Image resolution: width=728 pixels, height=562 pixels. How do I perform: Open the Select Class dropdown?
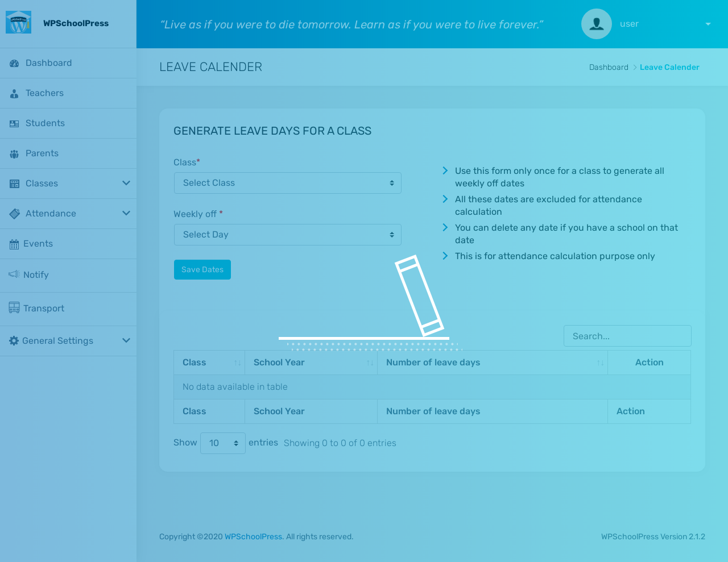(x=287, y=183)
